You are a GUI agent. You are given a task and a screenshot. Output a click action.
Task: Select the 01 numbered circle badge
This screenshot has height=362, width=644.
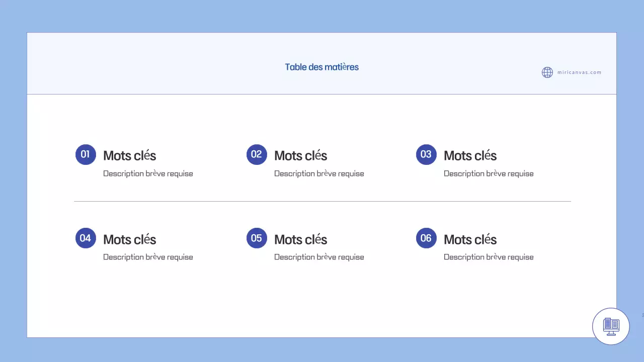click(x=86, y=154)
